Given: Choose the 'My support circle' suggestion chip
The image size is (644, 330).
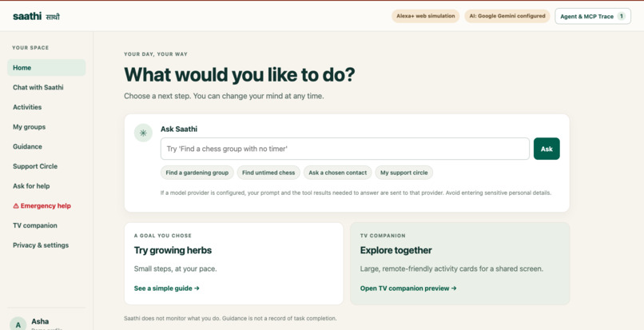Looking at the screenshot, I should (x=404, y=173).
